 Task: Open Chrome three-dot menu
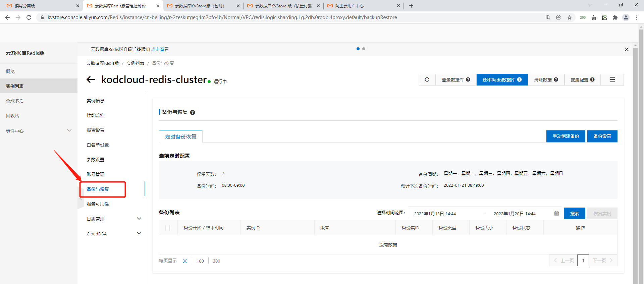[637, 17]
